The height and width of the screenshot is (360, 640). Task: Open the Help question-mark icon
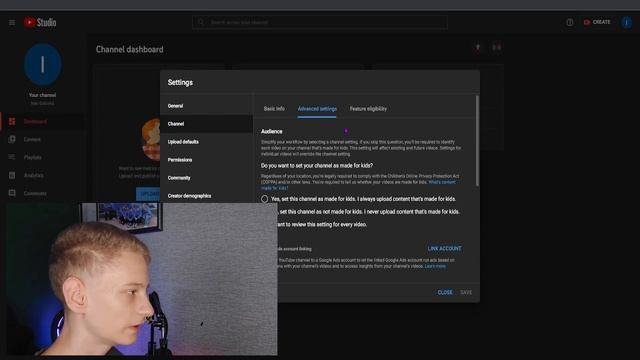[x=570, y=22]
